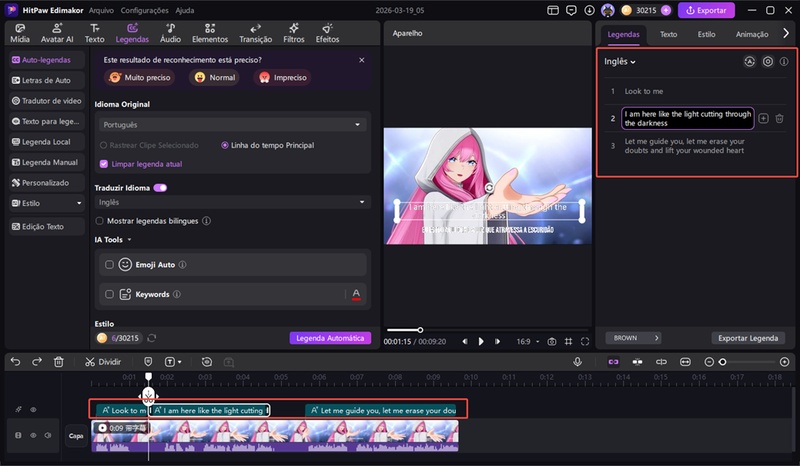Open the feedback message icon in title bar
The width and height of the screenshot is (800, 466).
coord(571,10)
